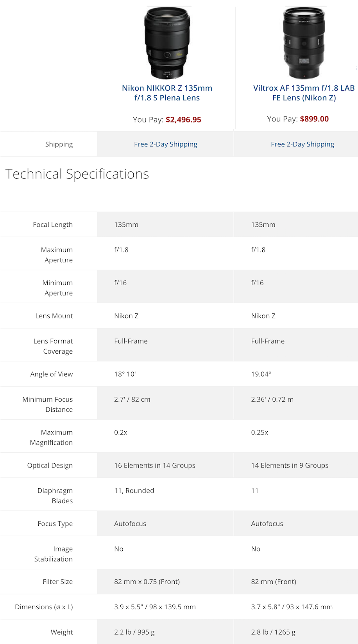Click Viltrox's 14 Elements in 9 Groups value
Screen dimensions: 358x644
290,465
